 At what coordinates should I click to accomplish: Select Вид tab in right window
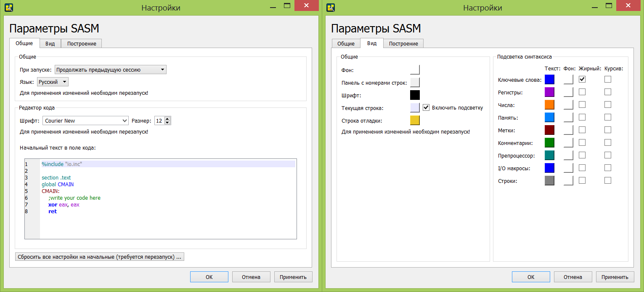coord(372,43)
